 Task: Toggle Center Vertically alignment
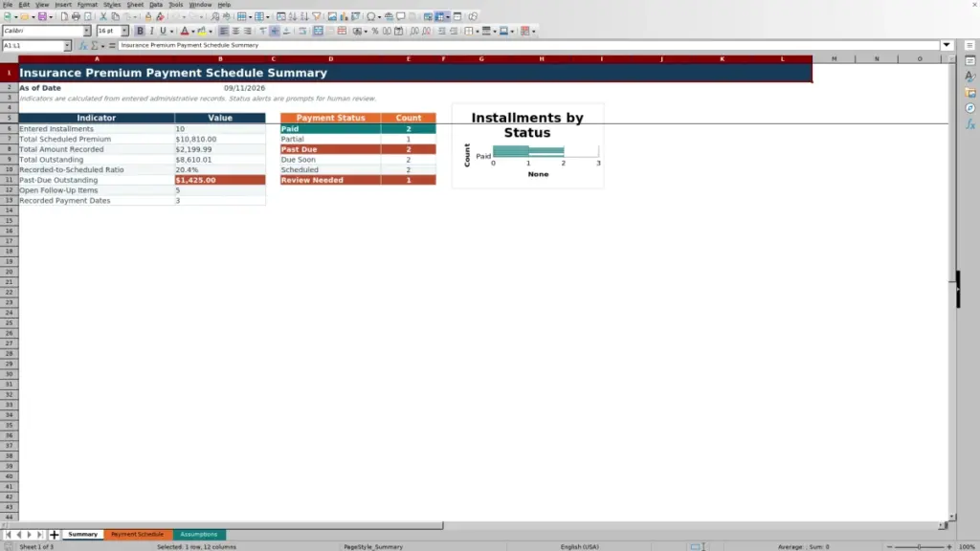click(275, 31)
